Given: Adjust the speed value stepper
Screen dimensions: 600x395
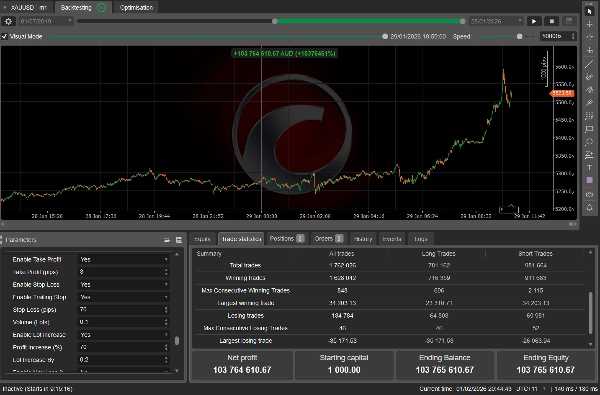Looking at the screenshot, I should click(573, 36).
